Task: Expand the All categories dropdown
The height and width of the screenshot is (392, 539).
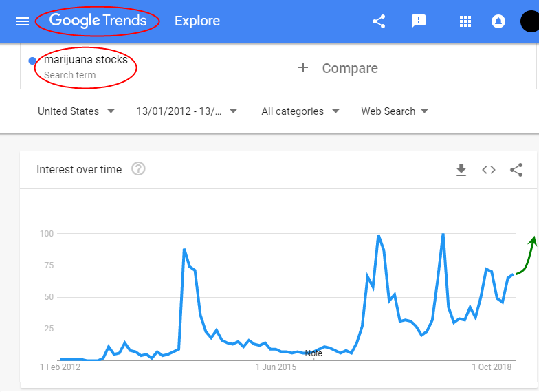Action: pos(300,111)
